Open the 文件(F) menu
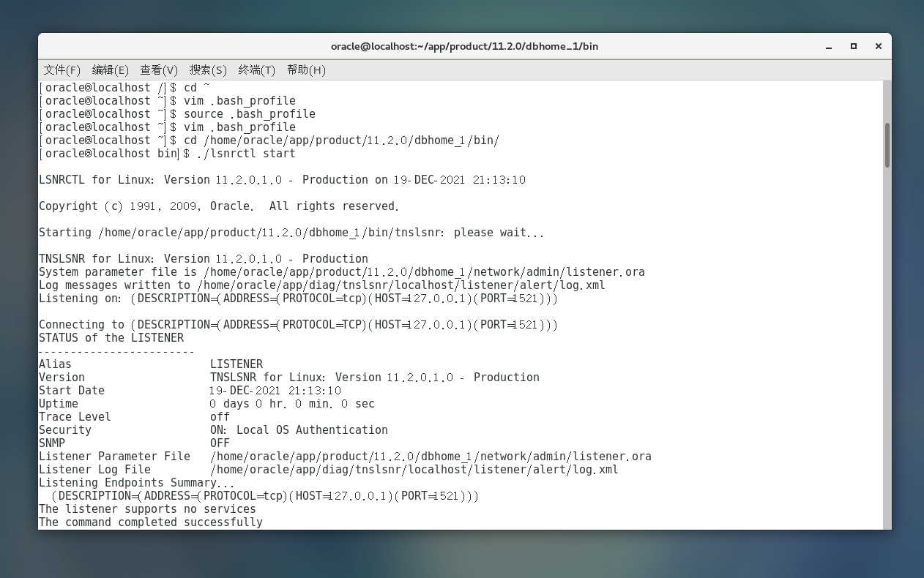 [x=62, y=70]
